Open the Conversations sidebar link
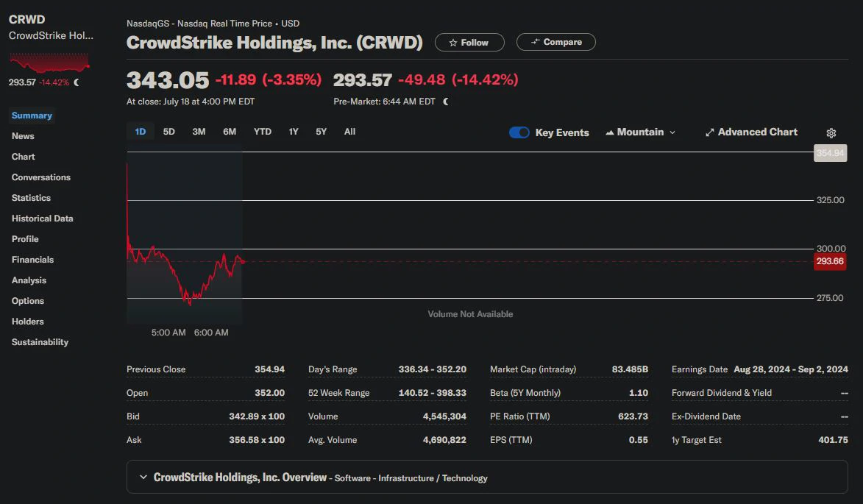 tap(41, 177)
